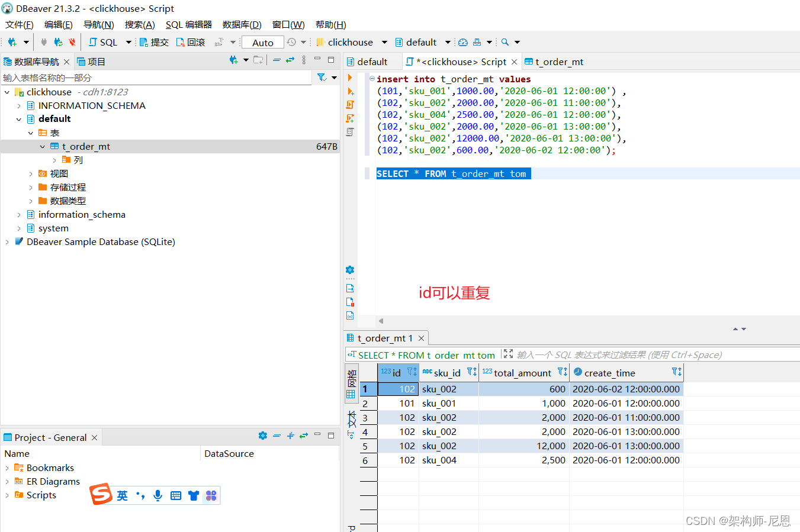Screen dimensions: 800x532
Task: Click filter icon on id column header
Action: pyautogui.click(x=412, y=372)
